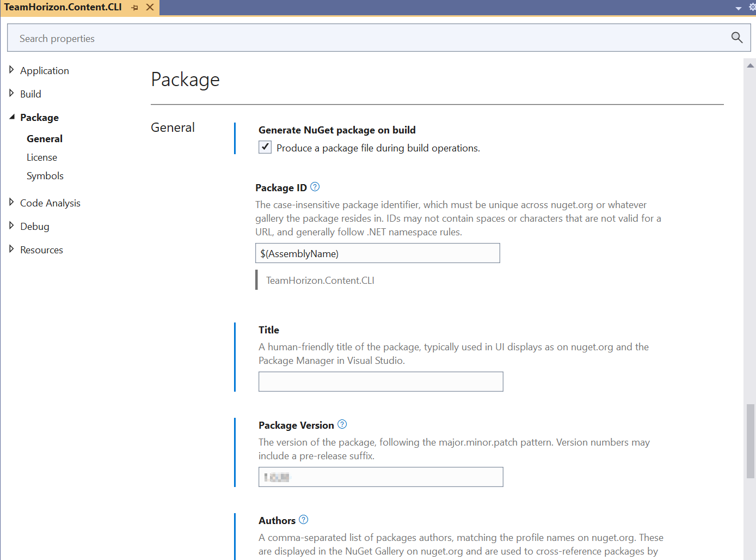This screenshot has height=560, width=756.
Task: Select the Symbols page
Action: coord(45,176)
